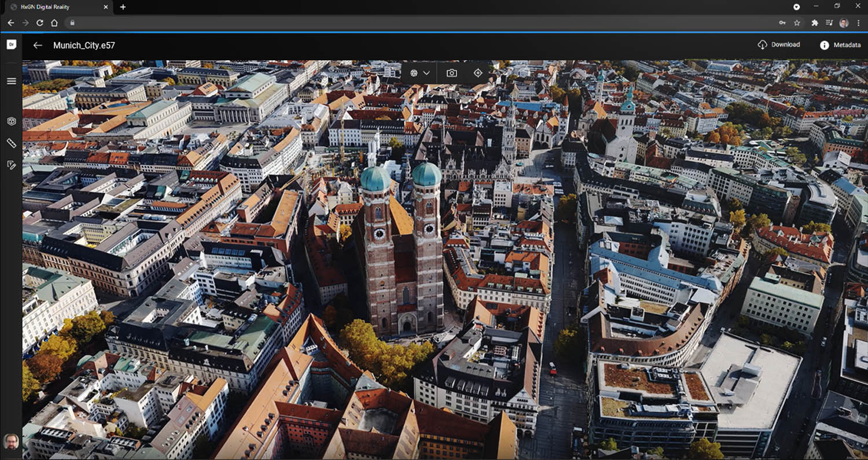The image size is (868, 460).
Task: Open the annotation edit tool
Action: (11, 165)
